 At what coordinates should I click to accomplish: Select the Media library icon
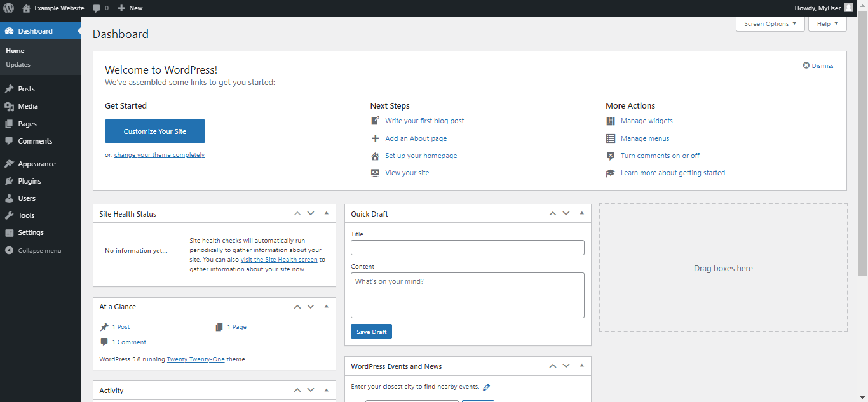tap(10, 106)
